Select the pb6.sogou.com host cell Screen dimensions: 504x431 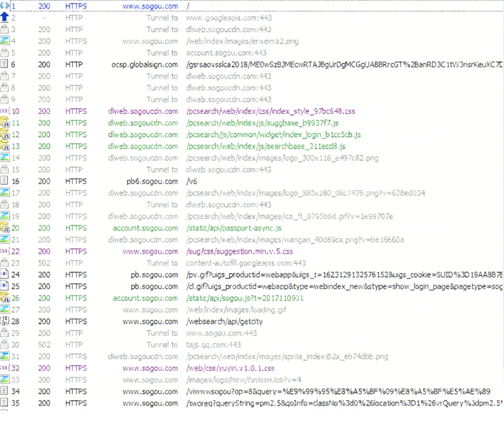click(x=152, y=182)
